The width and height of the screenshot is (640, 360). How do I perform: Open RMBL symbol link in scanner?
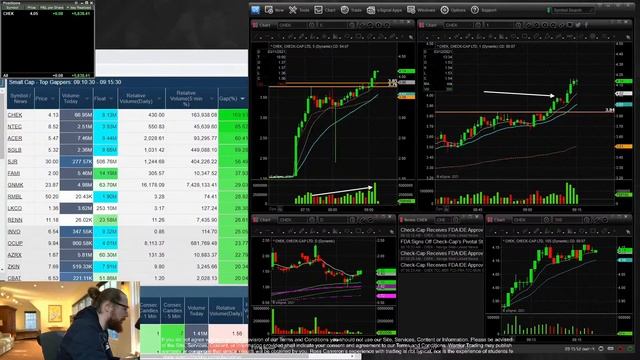point(15,197)
